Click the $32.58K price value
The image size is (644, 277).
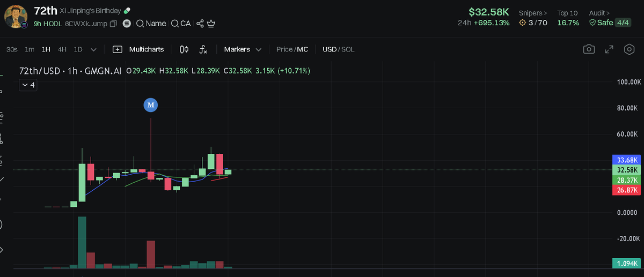488,12
